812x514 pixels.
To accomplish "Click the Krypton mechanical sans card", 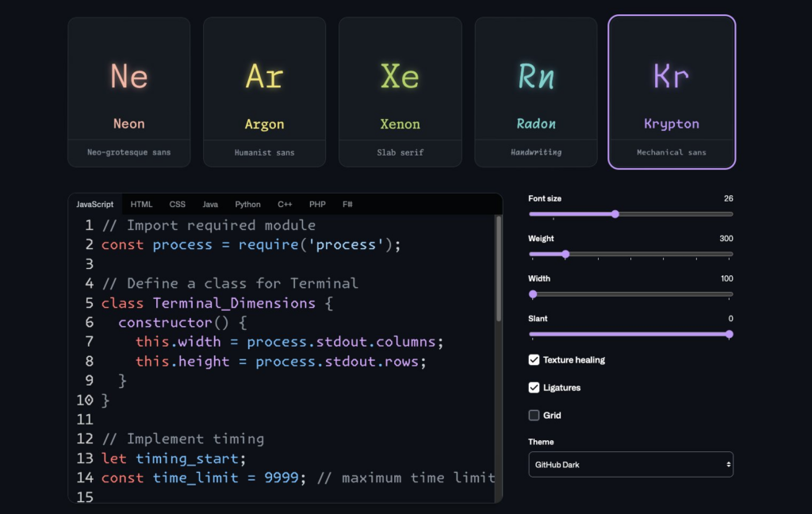I will pyautogui.click(x=671, y=92).
